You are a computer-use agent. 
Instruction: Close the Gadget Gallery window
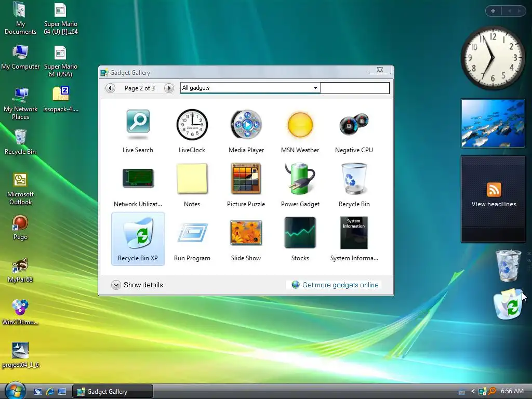pos(380,70)
